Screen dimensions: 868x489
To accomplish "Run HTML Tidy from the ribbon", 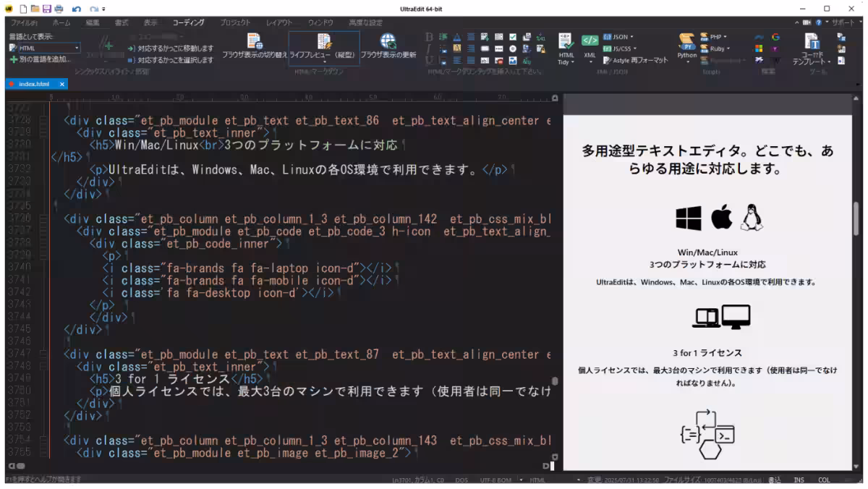I will coord(566,48).
